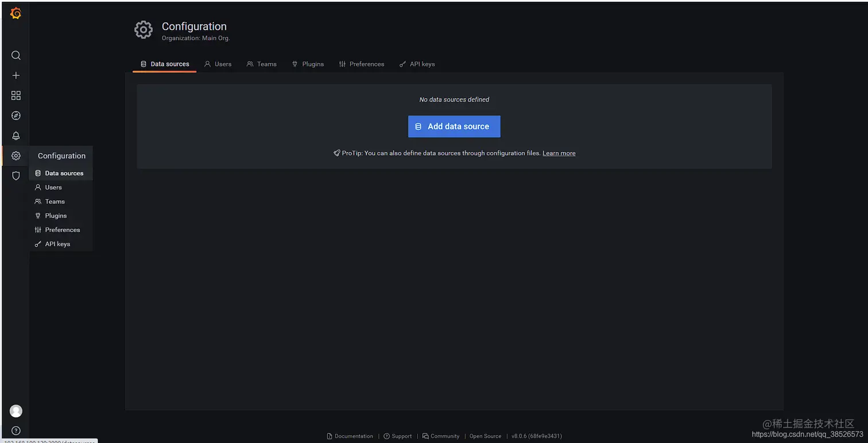Switch to the Preferences tab

pos(362,64)
